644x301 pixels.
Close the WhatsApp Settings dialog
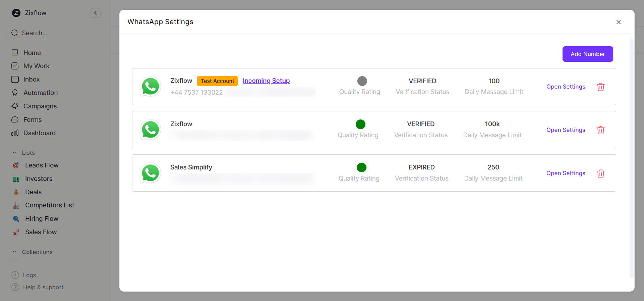pos(619,22)
